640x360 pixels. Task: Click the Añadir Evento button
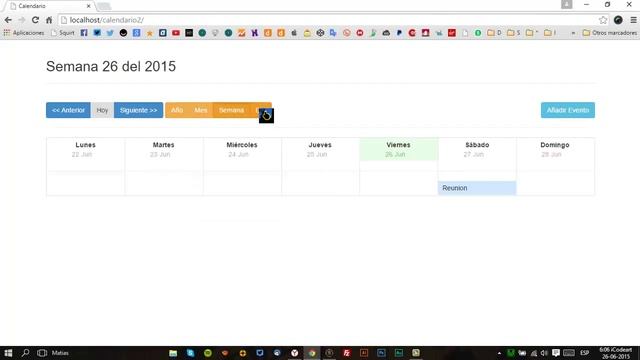click(568, 110)
